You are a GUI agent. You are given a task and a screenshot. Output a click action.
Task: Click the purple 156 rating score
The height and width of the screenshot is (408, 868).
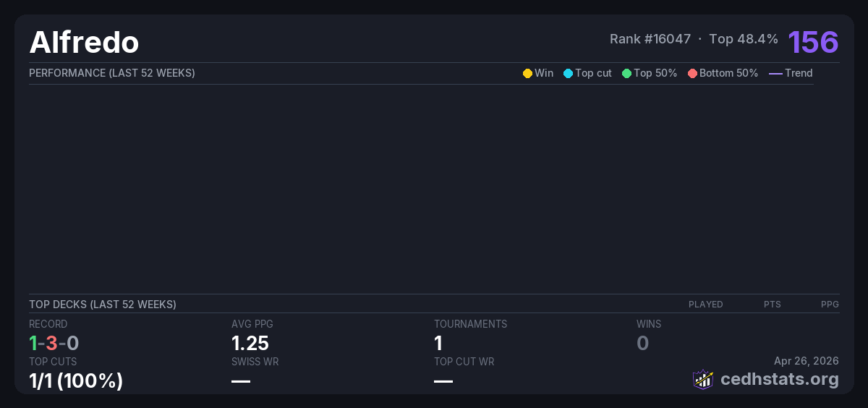(x=813, y=42)
